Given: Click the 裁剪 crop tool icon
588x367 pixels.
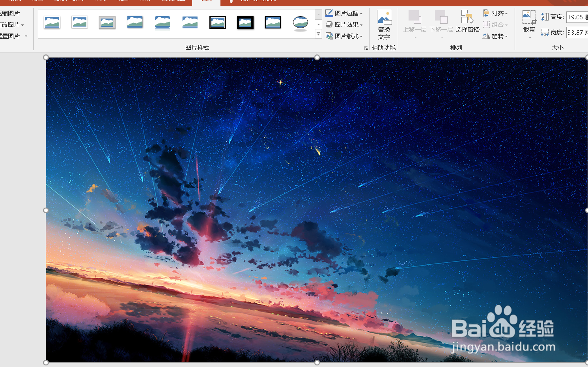Looking at the screenshot, I should coord(529,17).
